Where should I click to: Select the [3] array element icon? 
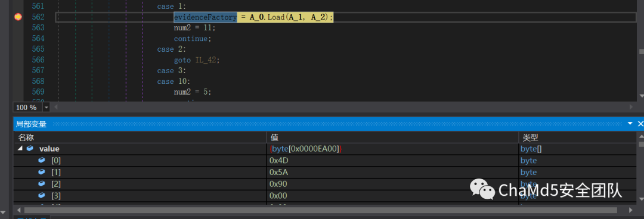pyautogui.click(x=42, y=196)
